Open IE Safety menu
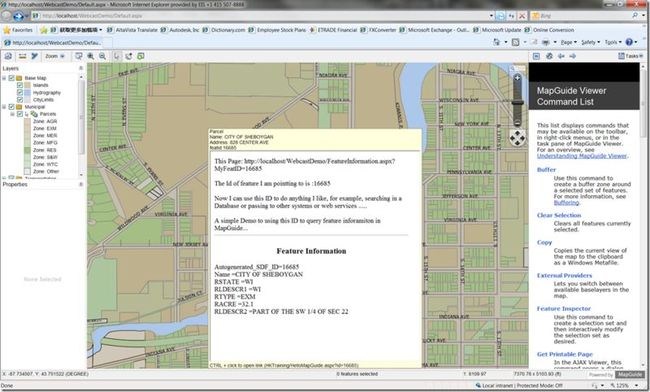This screenshot has width=650, height=392. (x=590, y=42)
